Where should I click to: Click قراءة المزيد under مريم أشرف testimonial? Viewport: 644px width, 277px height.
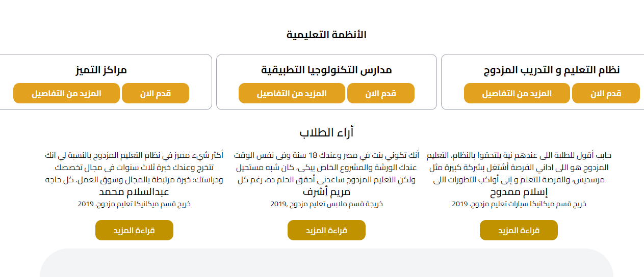[x=326, y=230]
